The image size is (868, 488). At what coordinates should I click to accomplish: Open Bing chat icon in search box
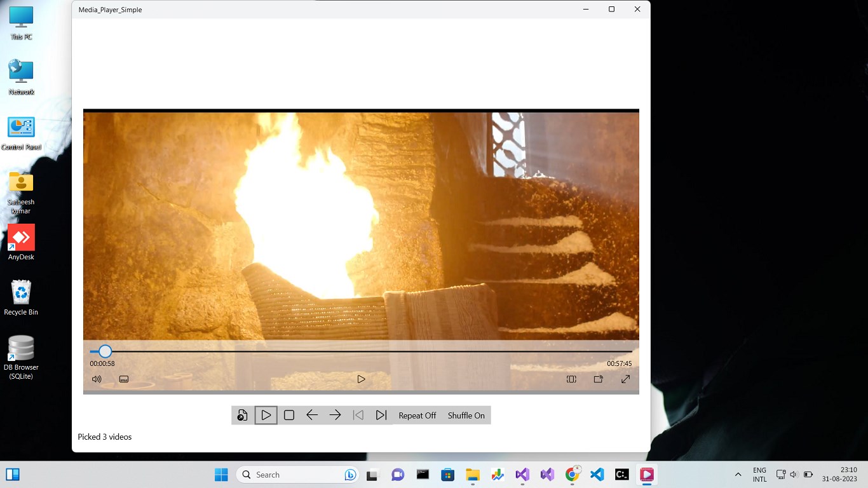pos(349,475)
